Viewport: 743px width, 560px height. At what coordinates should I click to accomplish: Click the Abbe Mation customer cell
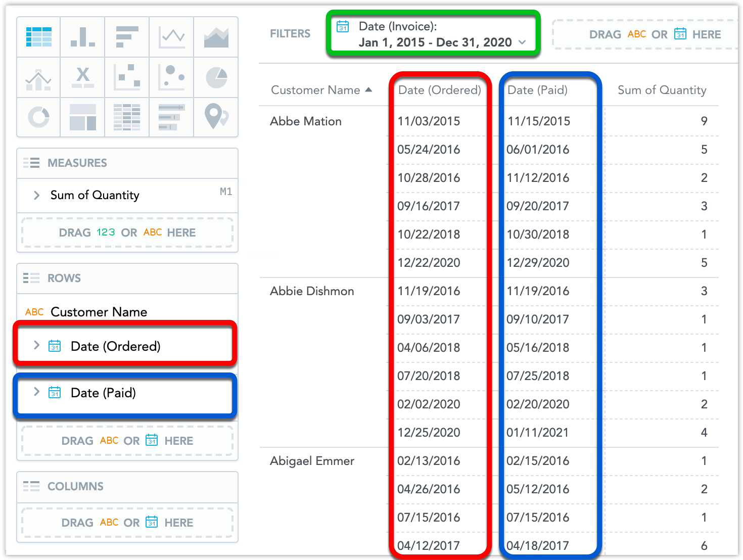click(x=306, y=121)
